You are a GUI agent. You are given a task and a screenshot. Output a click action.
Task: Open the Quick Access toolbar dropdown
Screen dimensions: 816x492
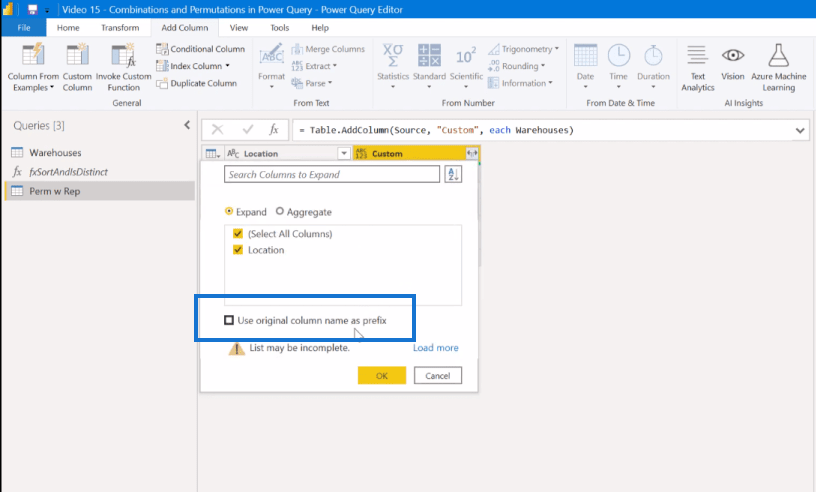point(47,10)
